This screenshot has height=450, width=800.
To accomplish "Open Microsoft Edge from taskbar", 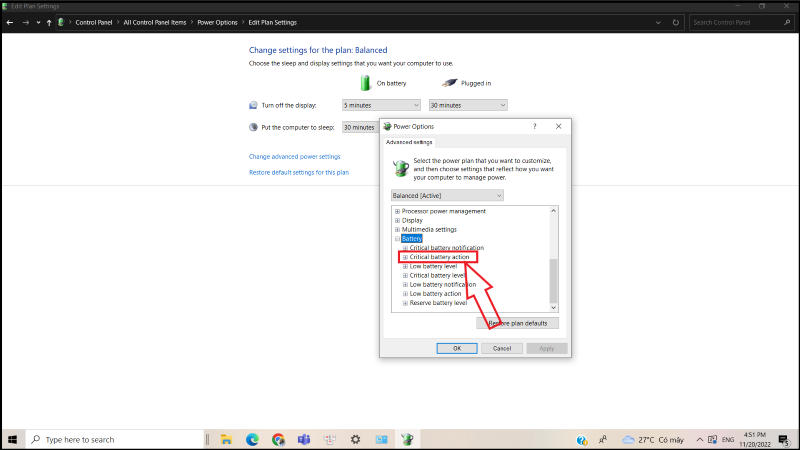I will [x=252, y=439].
